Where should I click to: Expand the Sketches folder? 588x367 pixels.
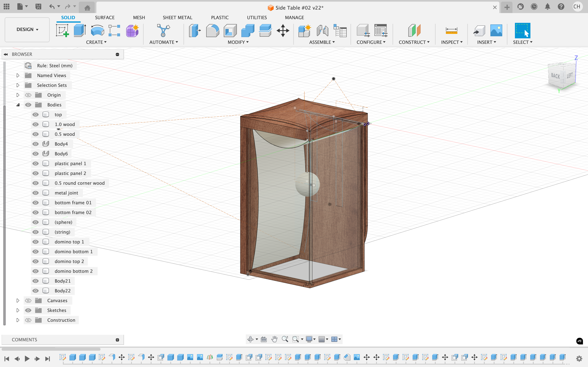pyautogui.click(x=18, y=310)
